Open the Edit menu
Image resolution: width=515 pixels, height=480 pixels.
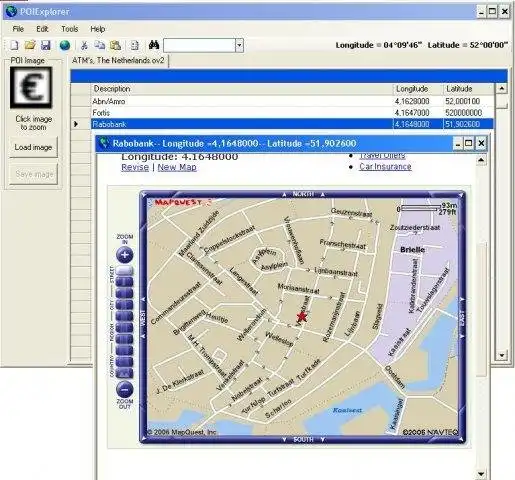(x=42, y=29)
